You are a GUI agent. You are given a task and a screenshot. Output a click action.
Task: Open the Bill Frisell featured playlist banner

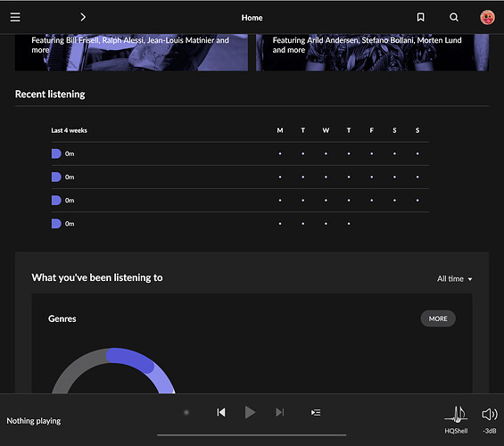131,53
